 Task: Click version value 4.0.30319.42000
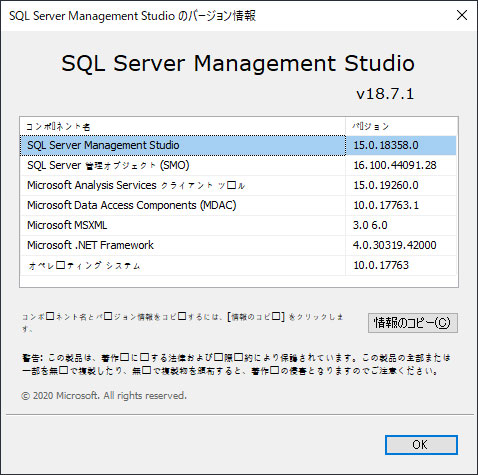tap(395, 245)
